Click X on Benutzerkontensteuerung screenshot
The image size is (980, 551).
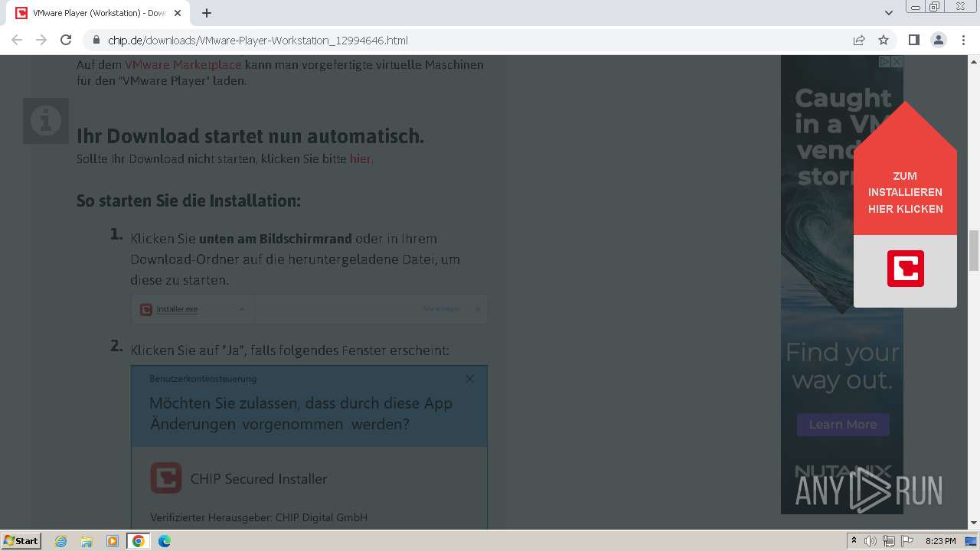470,379
